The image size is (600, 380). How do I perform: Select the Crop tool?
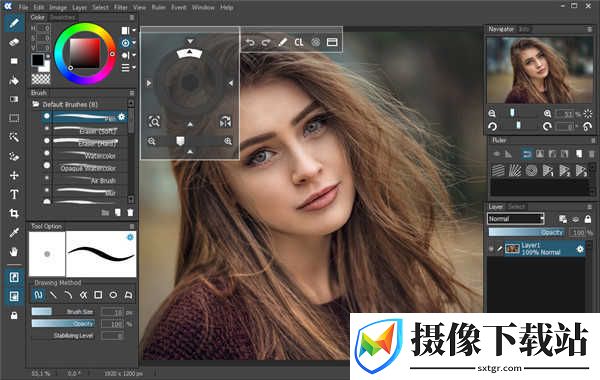click(x=14, y=213)
